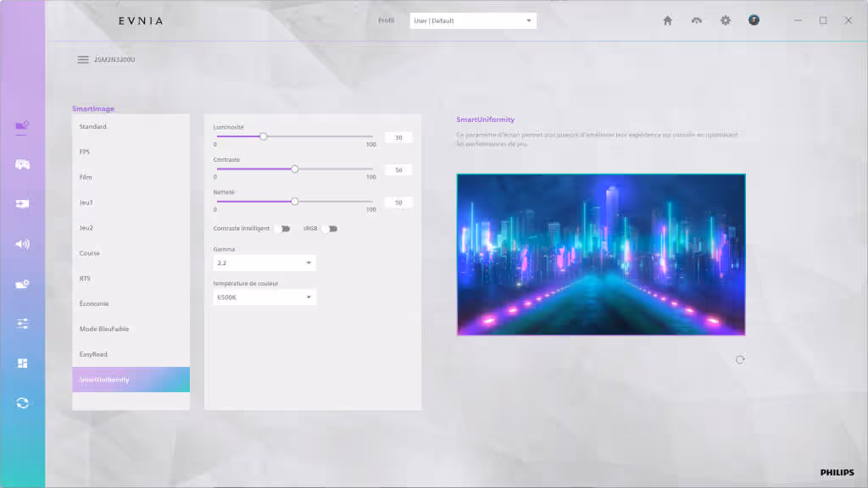
Task: Open the speaker audio settings in sidebar
Action: pyautogui.click(x=23, y=244)
